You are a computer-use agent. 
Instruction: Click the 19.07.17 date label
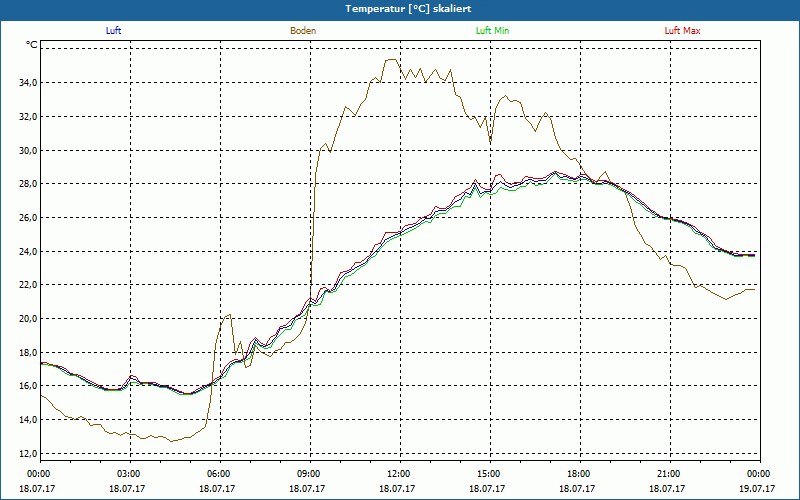coord(757,488)
